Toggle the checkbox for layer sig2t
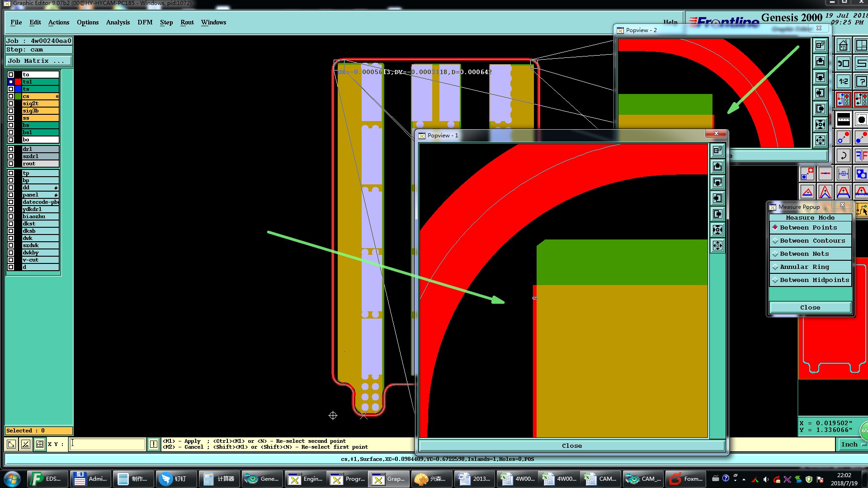868x488 pixels. pos(11,103)
